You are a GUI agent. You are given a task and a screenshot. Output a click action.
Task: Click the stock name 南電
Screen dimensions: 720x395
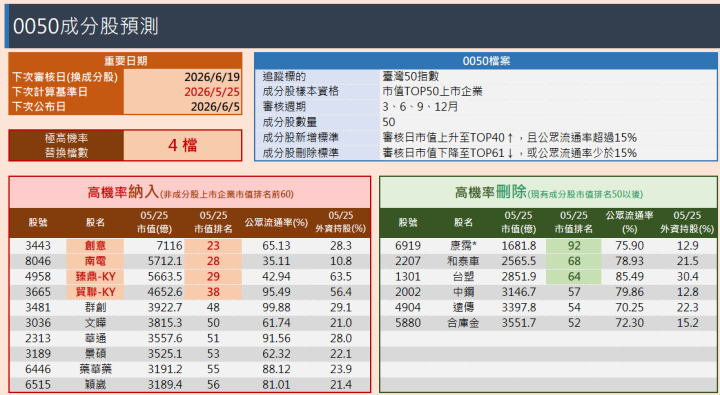(x=95, y=261)
